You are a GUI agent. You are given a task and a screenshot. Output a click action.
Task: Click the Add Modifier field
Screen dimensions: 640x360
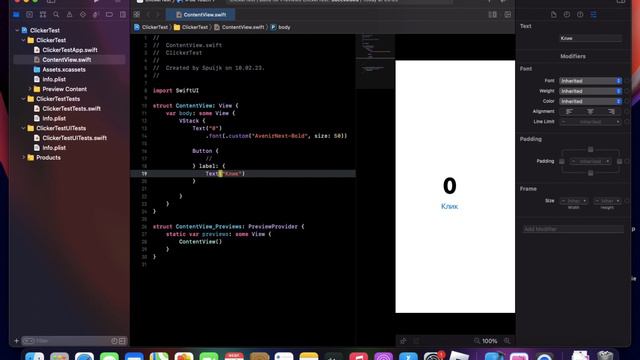(x=573, y=229)
